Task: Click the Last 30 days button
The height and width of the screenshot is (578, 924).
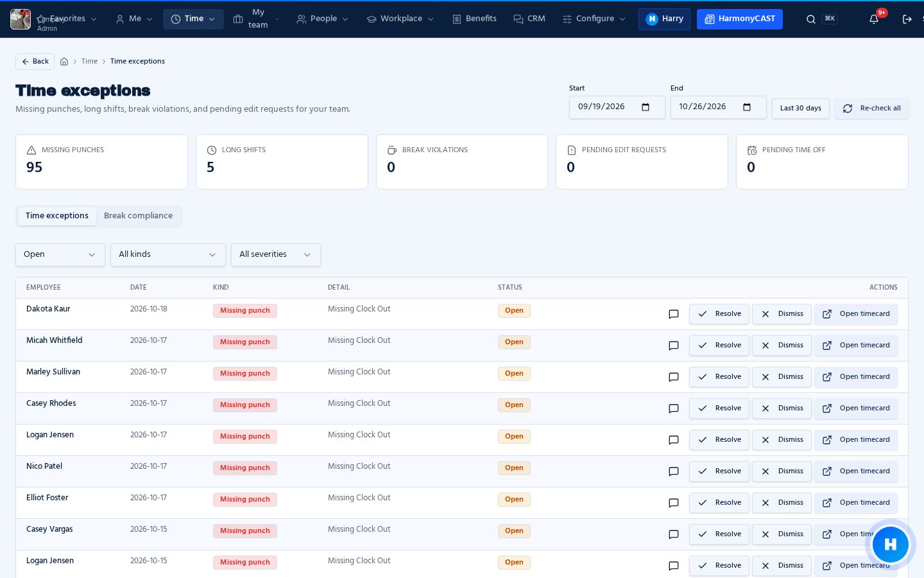Action: click(x=801, y=109)
